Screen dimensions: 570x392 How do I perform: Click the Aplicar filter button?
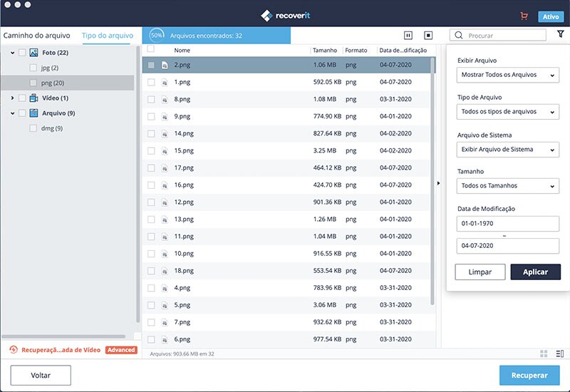[x=536, y=272]
